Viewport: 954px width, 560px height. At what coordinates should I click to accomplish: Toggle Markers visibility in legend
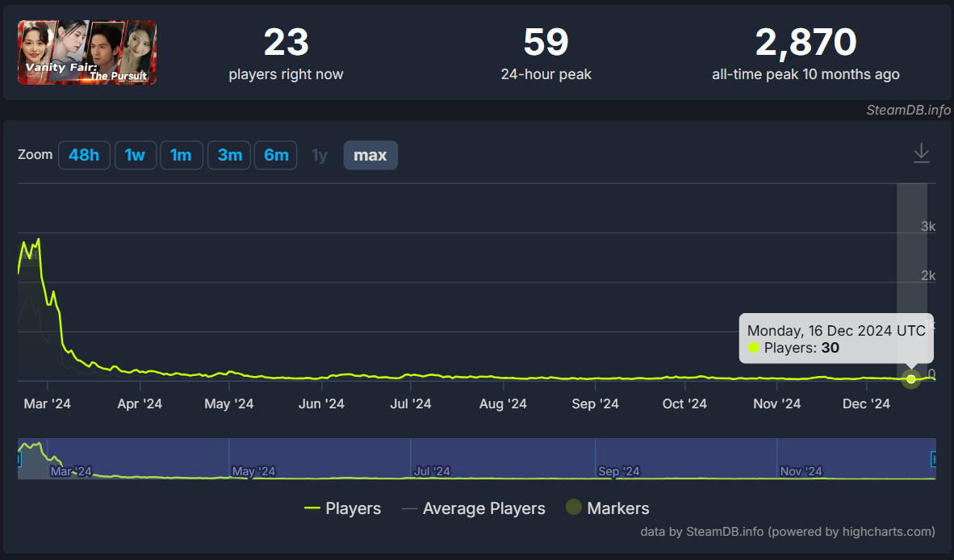[608, 508]
